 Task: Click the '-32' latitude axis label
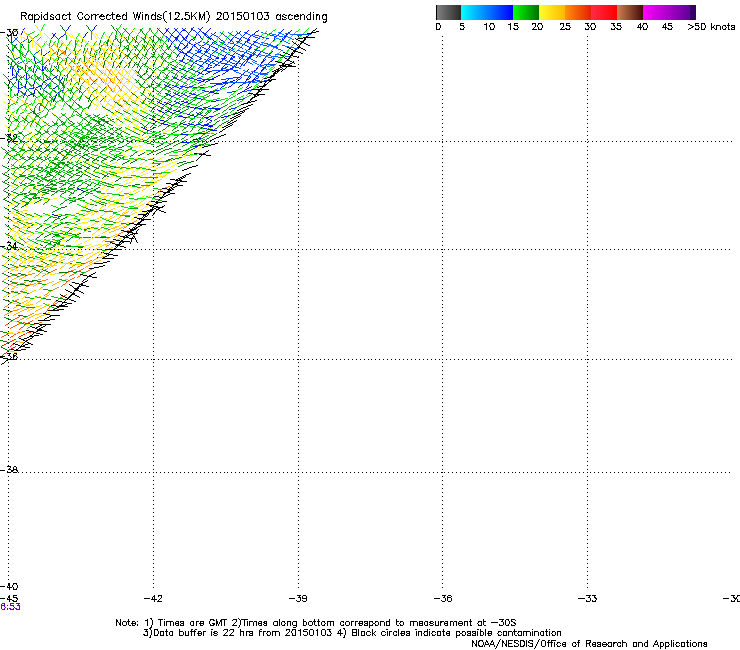click(x=9, y=138)
